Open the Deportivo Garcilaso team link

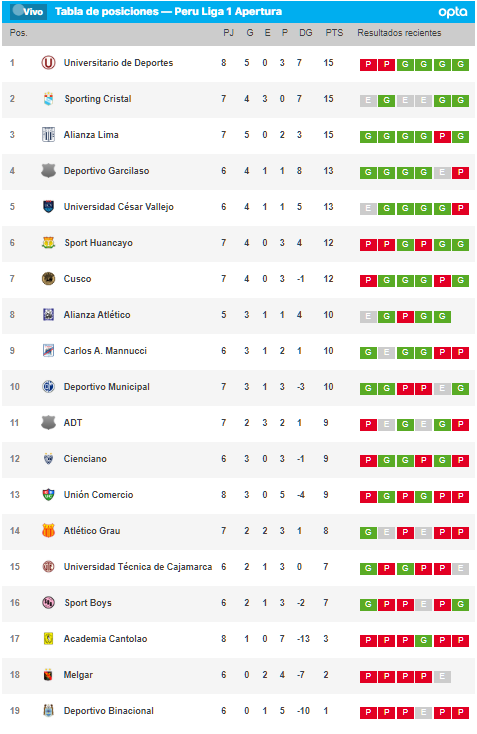tap(106, 171)
